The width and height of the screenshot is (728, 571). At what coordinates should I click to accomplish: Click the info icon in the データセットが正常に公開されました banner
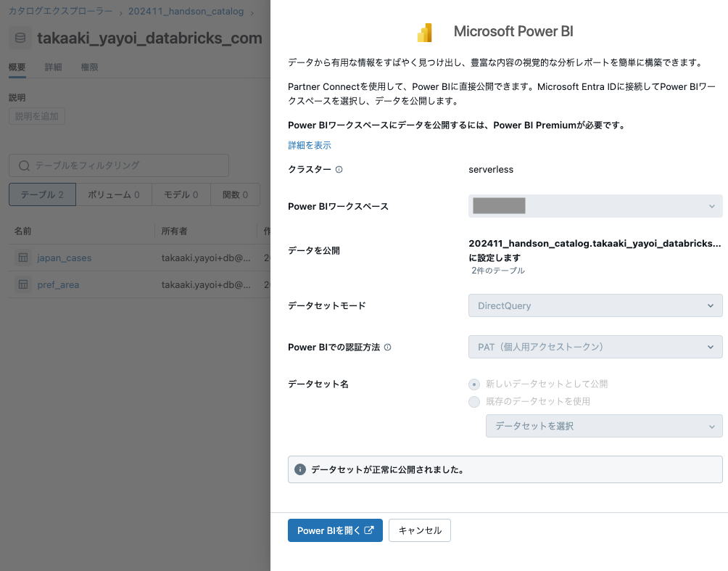pyautogui.click(x=300, y=469)
